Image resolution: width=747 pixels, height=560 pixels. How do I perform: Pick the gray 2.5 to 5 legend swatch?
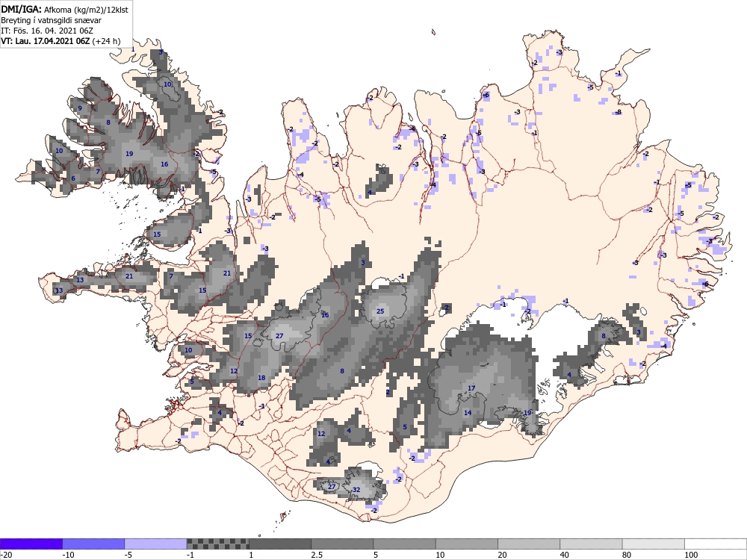pos(342,544)
